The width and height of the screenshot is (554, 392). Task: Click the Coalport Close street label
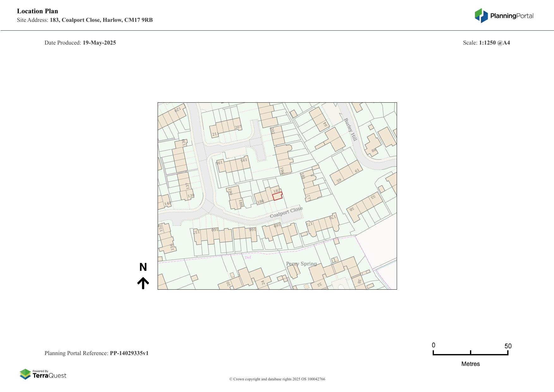pyautogui.click(x=286, y=212)
